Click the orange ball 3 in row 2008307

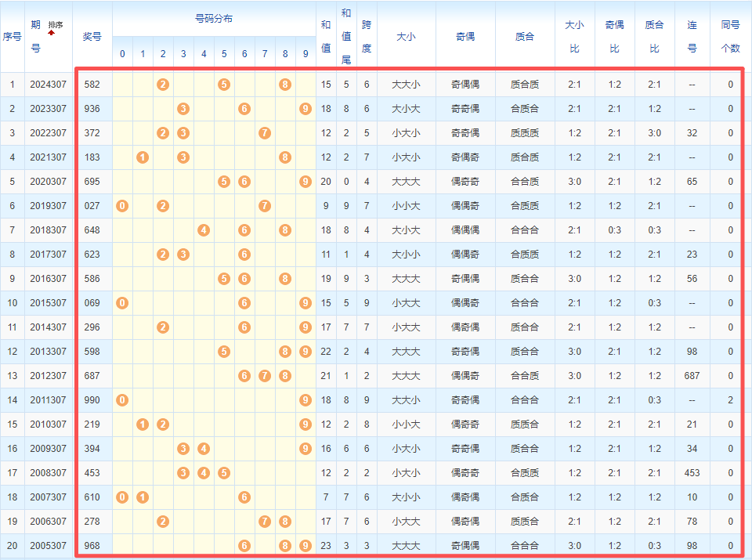(183, 473)
